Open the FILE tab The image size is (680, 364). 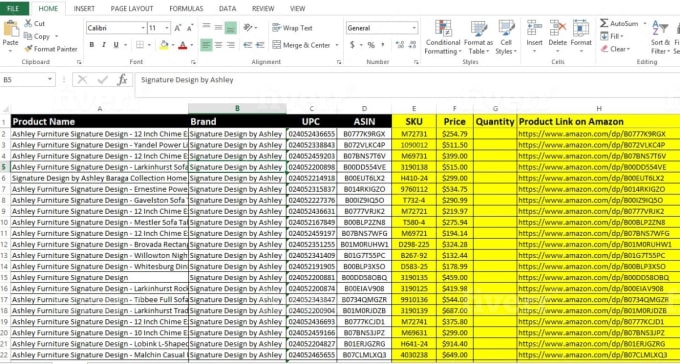click(x=13, y=8)
